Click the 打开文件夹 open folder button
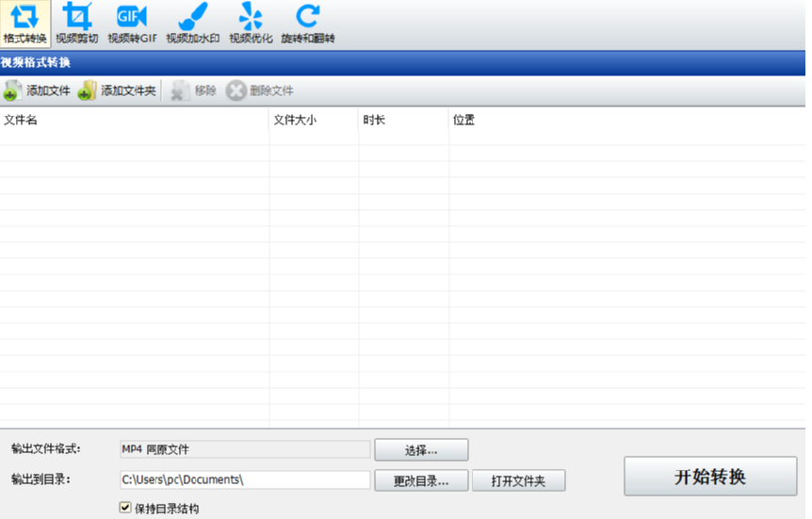 click(518, 480)
